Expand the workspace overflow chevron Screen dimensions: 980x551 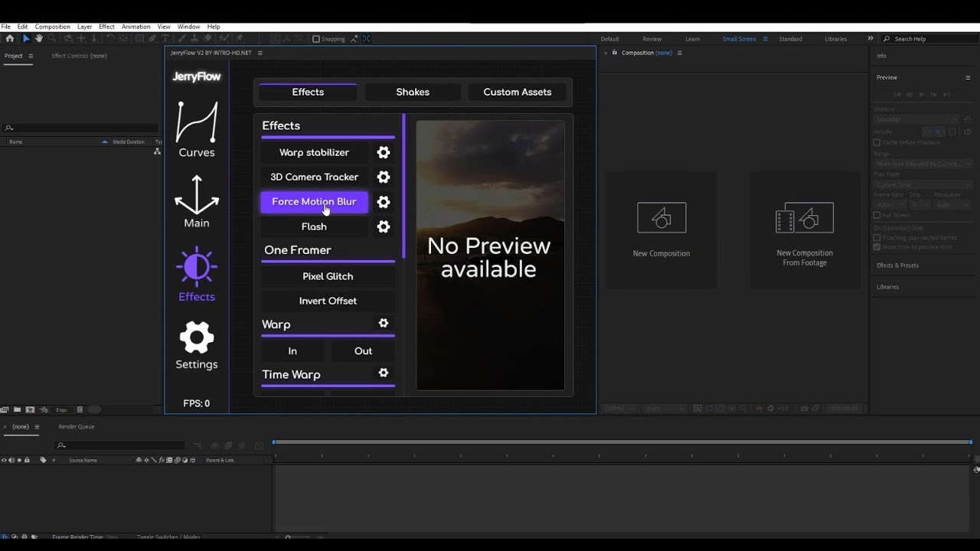click(x=870, y=38)
